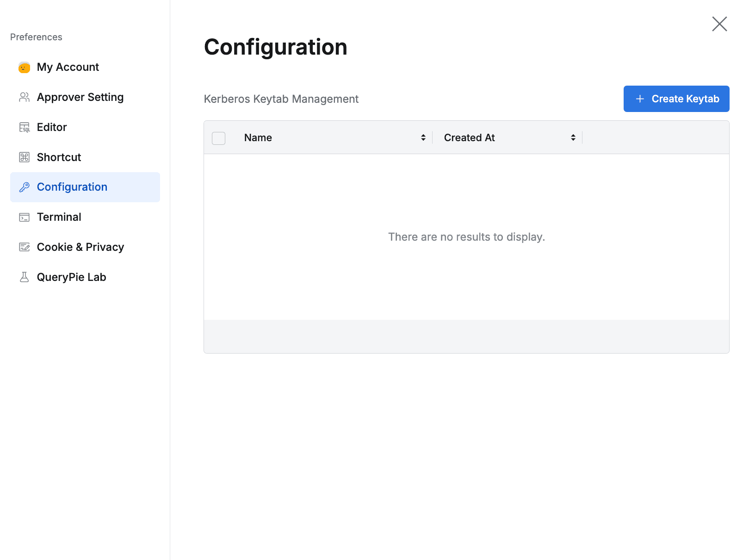Viewport: 743px width, 560px height.
Task: Click the Name column header
Action: (258, 137)
